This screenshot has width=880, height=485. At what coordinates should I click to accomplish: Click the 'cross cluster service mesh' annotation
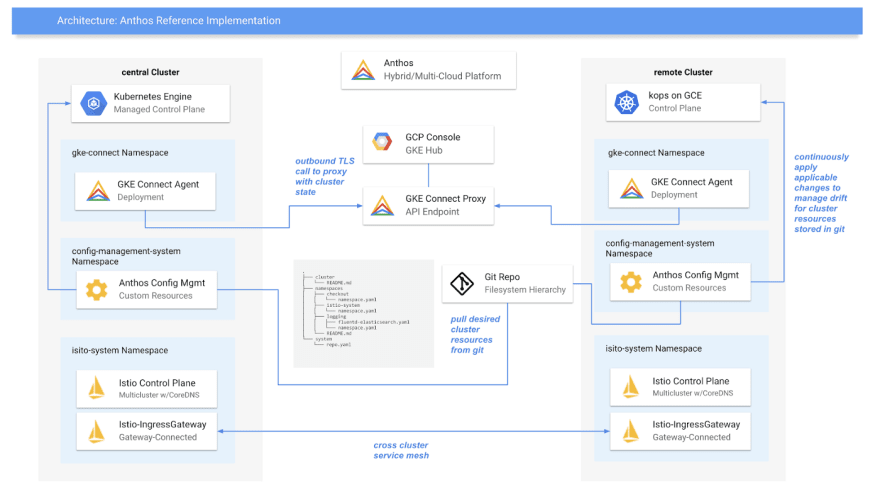[x=401, y=450]
